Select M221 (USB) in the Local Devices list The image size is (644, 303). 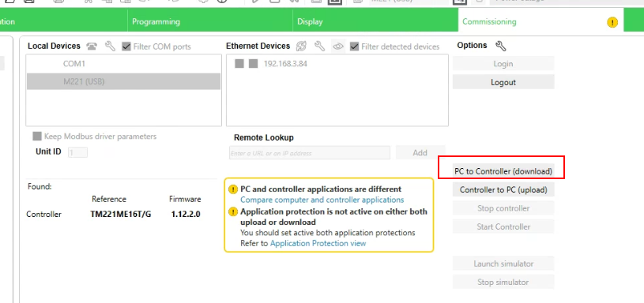[123, 81]
